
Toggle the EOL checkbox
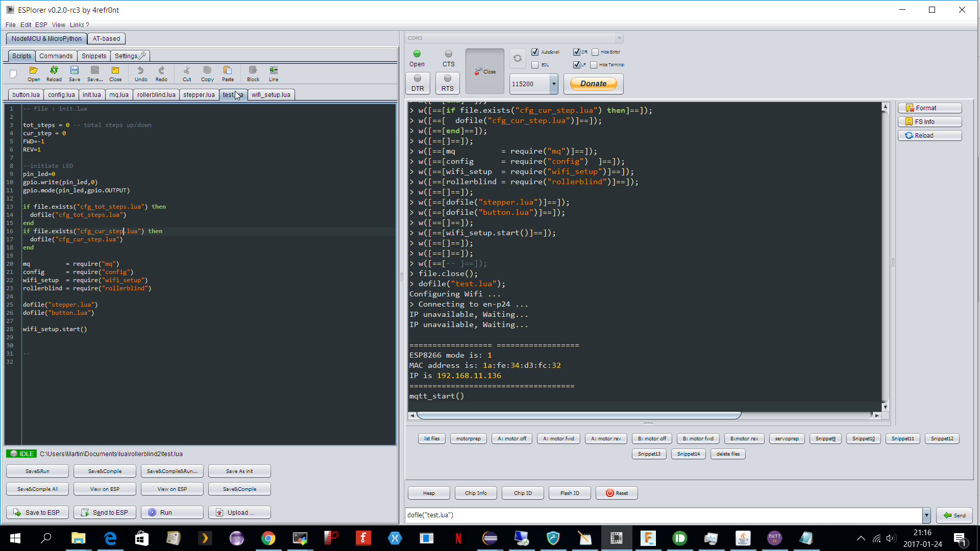tap(535, 65)
